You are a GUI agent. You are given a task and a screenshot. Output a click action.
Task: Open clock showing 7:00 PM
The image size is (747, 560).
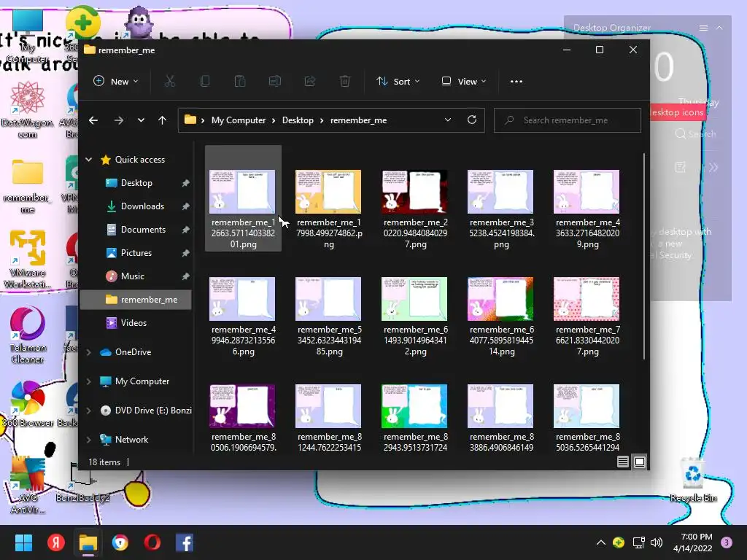click(693, 542)
